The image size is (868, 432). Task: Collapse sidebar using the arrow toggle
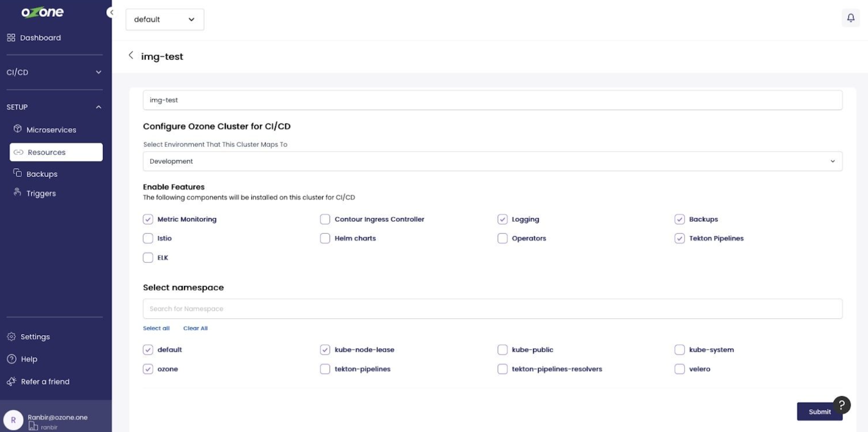110,12
